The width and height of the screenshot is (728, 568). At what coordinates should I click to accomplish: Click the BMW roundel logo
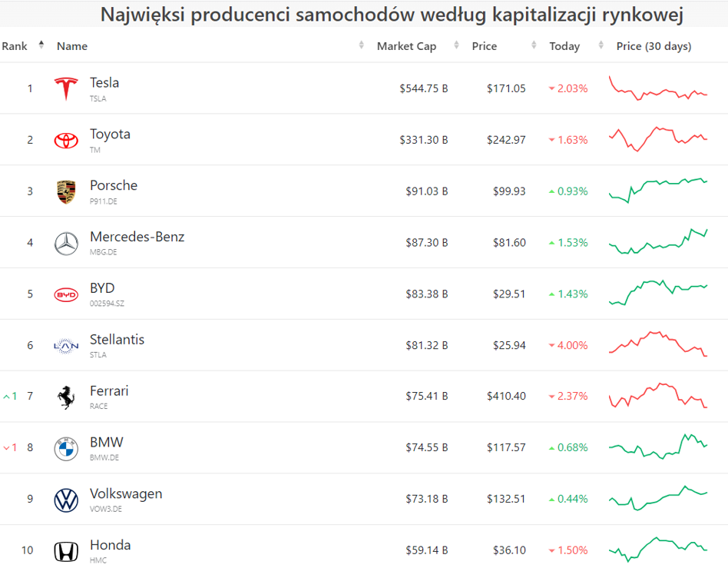click(66, 448)
